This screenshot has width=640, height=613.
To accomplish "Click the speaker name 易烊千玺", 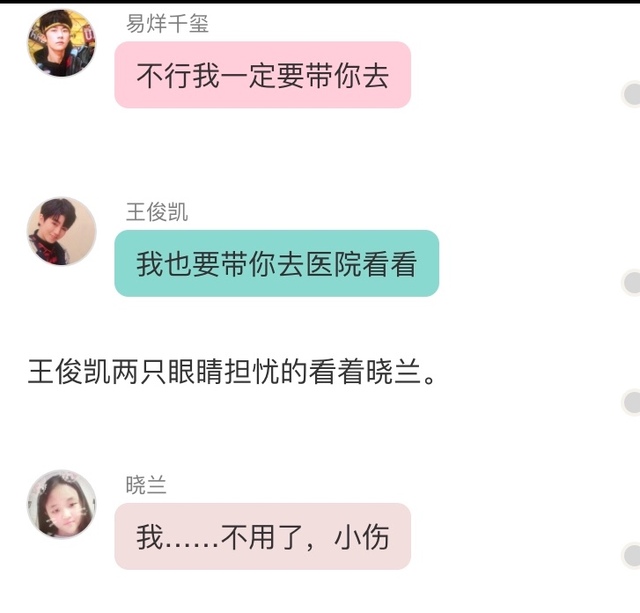I will [x=167, y=23].
